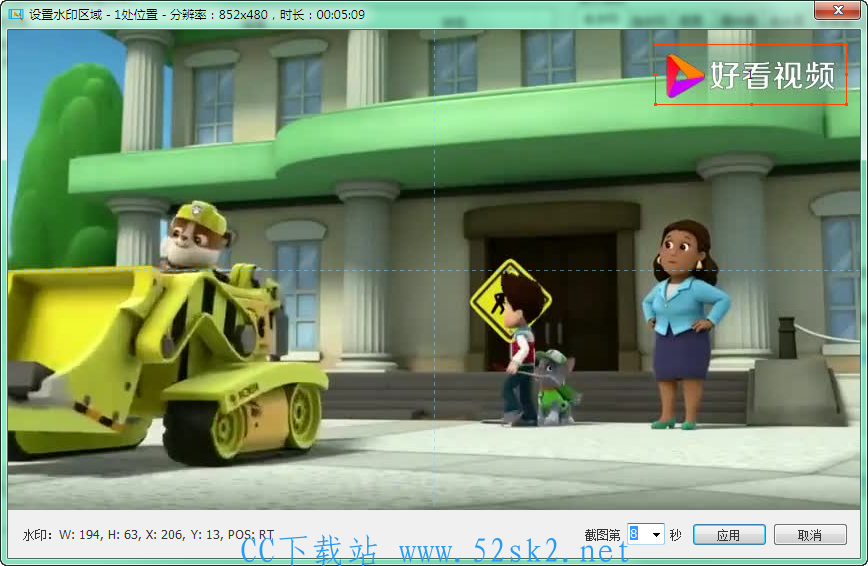Close the watermark region dialog
Viewport: 868px width, 566px height.
(837, 9)
